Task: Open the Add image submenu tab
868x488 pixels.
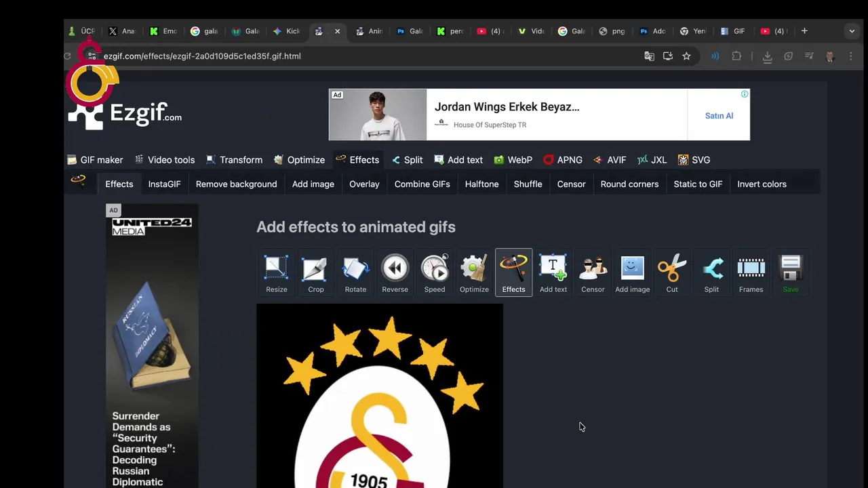Action: pyautogui.click(x=313, y=184)
